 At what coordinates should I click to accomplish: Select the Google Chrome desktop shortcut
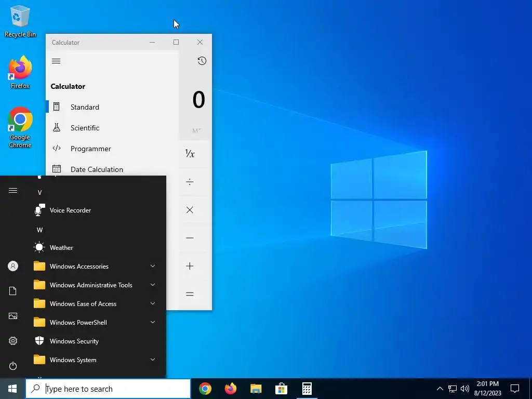20,128
